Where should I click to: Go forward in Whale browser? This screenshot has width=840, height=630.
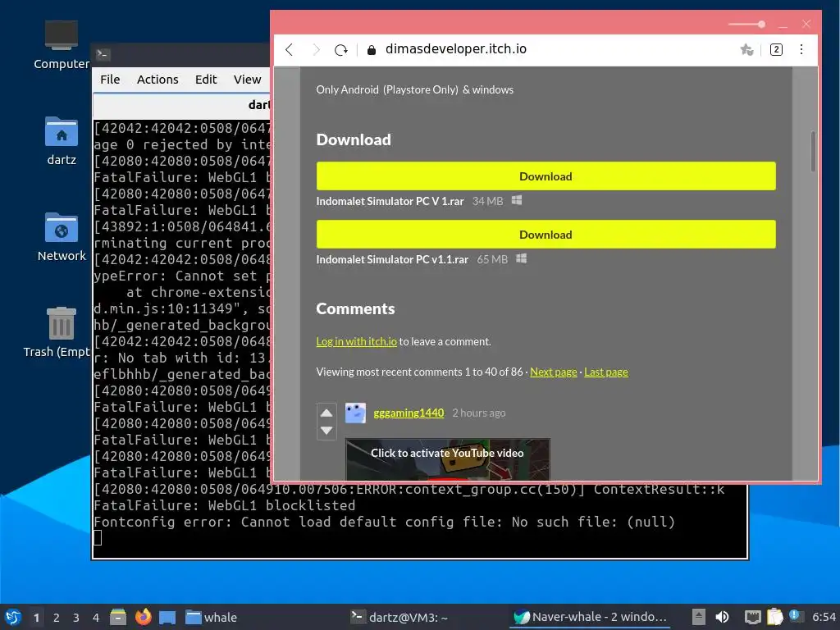(316, 50)
